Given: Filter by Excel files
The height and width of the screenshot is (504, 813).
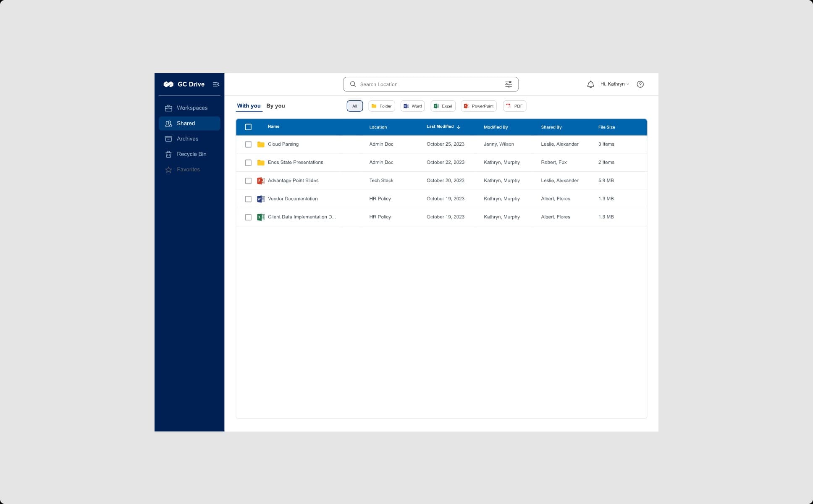Looking at the screenshot, I should (443, 106).
